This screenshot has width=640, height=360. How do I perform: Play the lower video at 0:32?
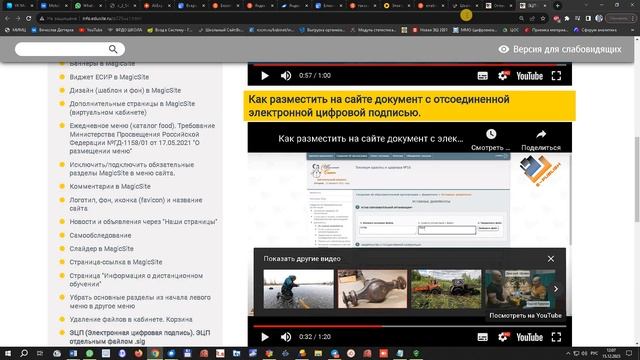click(x=264, y=337)
